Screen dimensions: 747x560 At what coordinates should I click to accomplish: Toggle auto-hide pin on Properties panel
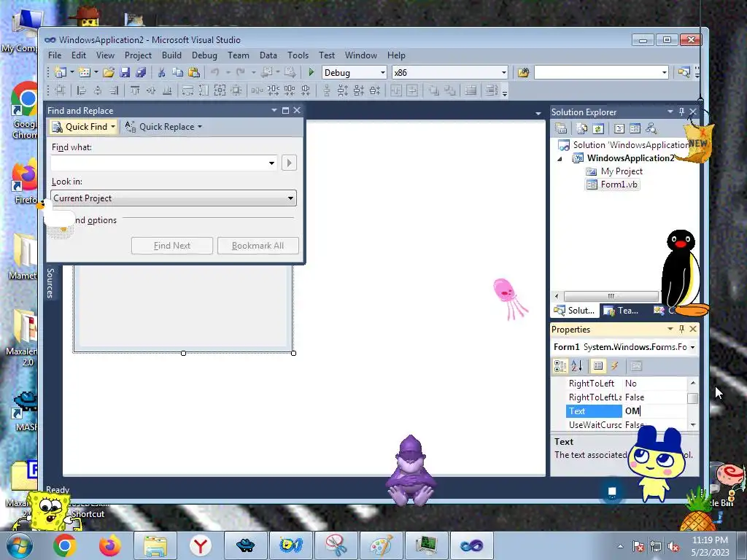(682, 329)
